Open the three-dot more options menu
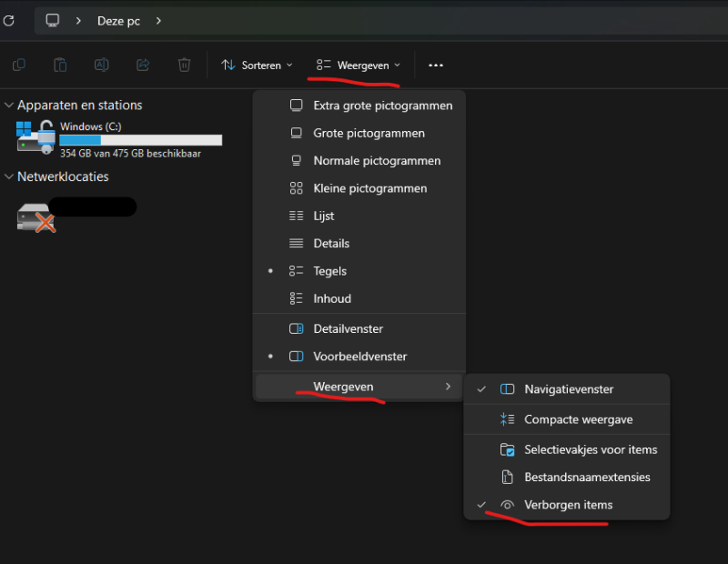The image size is (728, 564). click(x=436, y=65)
